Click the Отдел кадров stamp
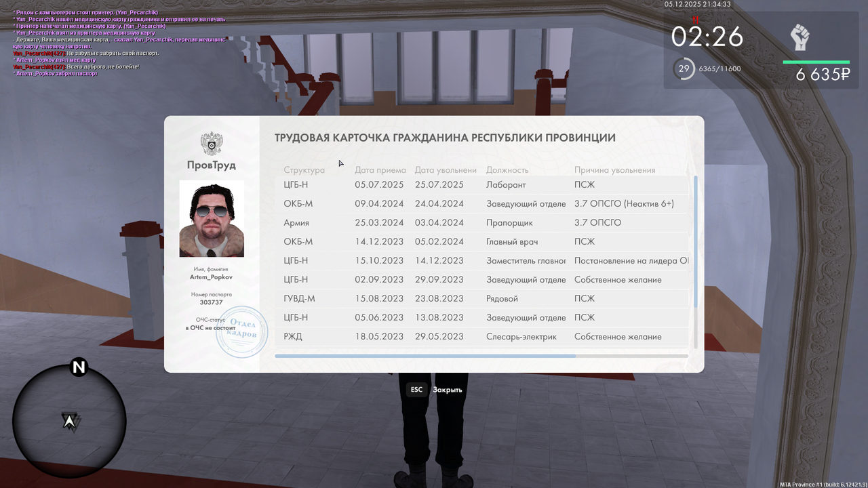Image resolution: width=868 pixels, height=488 pixels. [x=242, y=331]
